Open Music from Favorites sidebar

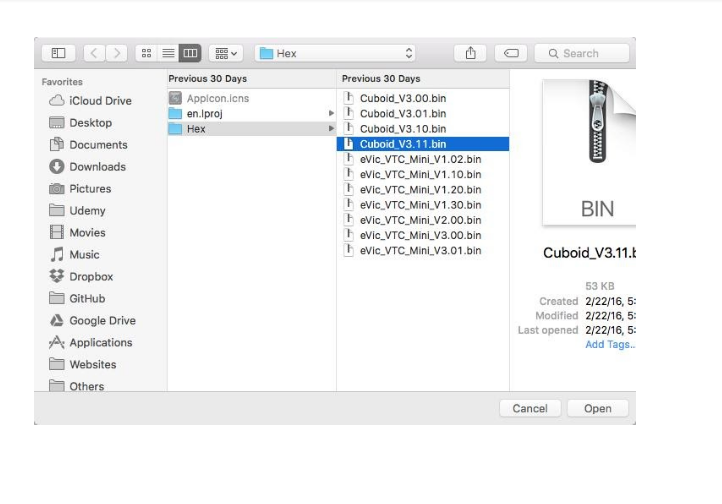pos(74,255)
